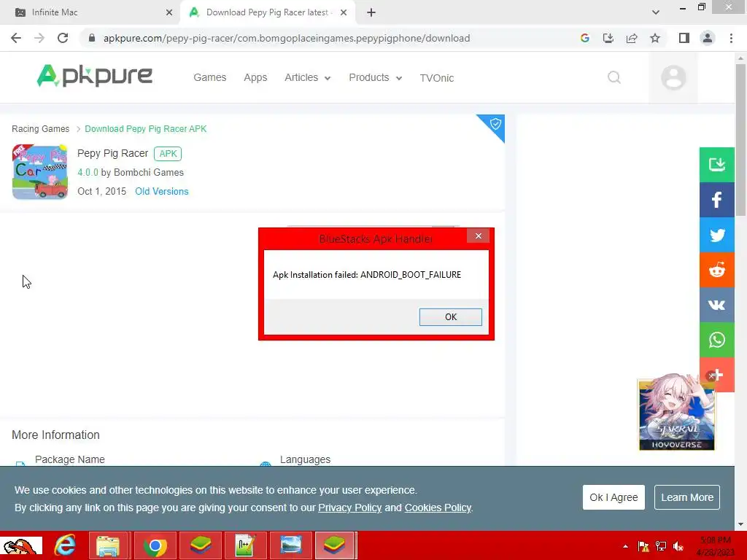Click the green download share-bar icon
This screenshot has height=560, width=747.
(x=716, y=165)
